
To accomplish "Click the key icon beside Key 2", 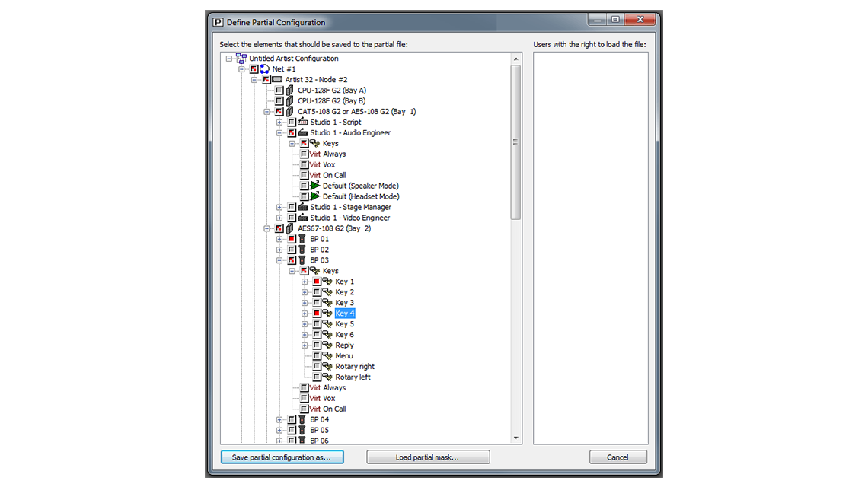I will point(327,292).
